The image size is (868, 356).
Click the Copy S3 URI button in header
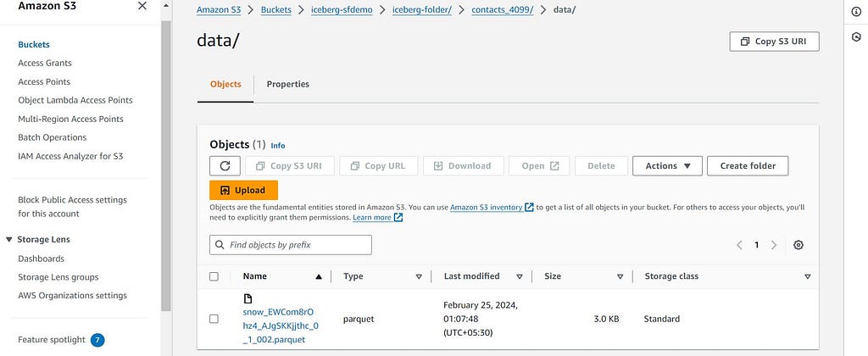pyautogui.click(x=774, y=42)
